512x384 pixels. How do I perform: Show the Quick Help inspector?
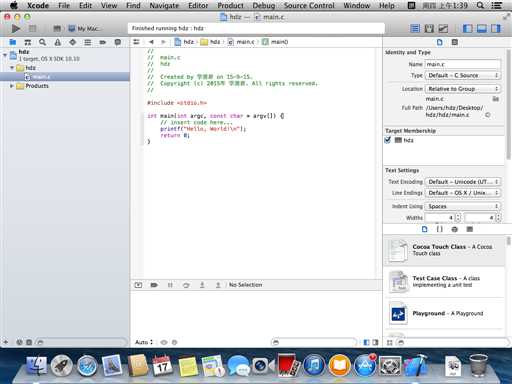(454, 42)
